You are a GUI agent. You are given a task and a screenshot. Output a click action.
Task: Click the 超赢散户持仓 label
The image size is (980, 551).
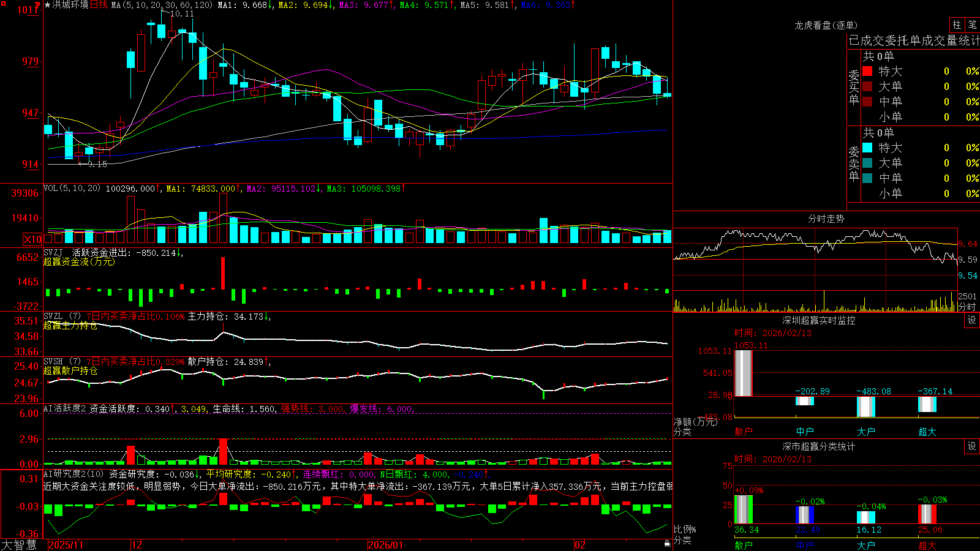(x=70, y=371)
